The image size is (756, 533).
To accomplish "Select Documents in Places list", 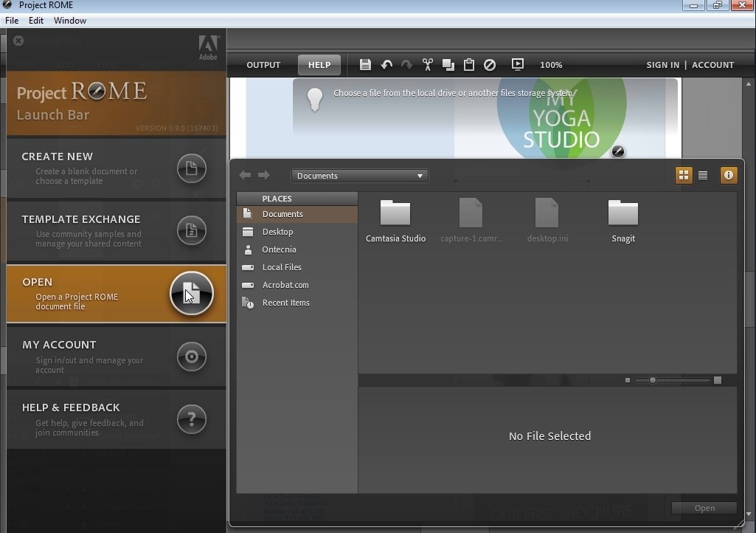I will coord(297,214).
